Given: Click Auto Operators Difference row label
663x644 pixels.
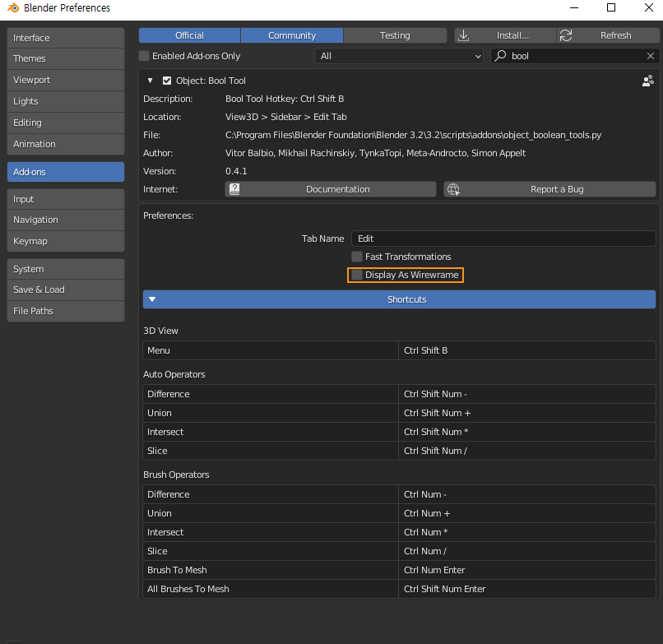Looking at the screenshot, I should pos(271,394).
